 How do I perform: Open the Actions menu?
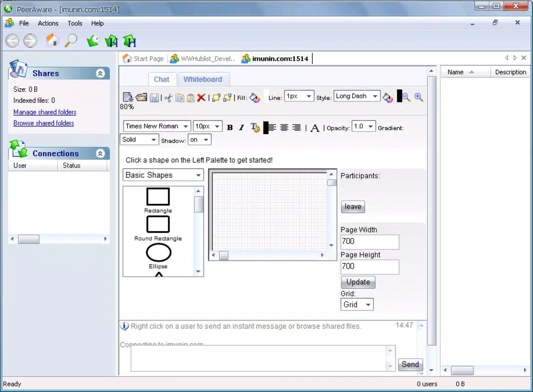pos(48,23)
